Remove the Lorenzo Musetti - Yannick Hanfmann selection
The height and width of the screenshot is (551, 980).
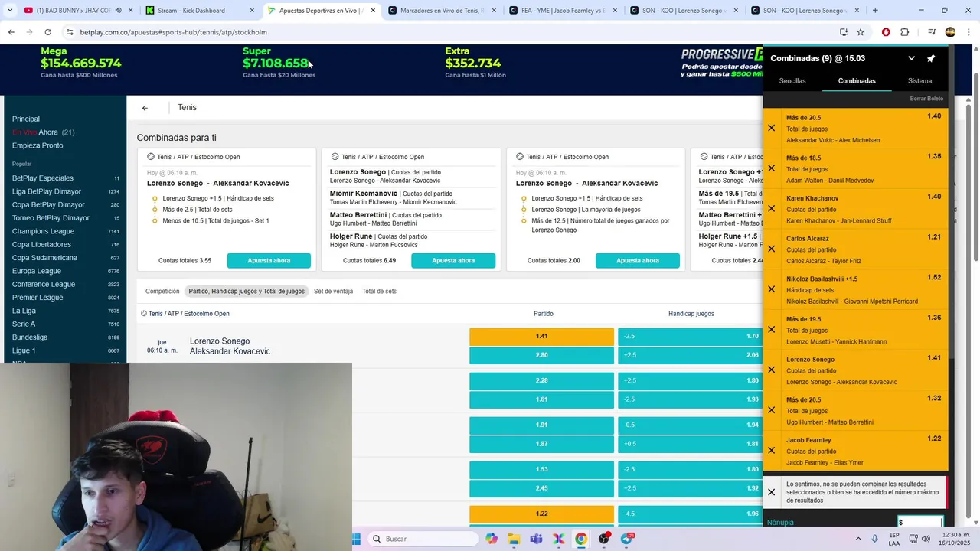click(772, 330)
